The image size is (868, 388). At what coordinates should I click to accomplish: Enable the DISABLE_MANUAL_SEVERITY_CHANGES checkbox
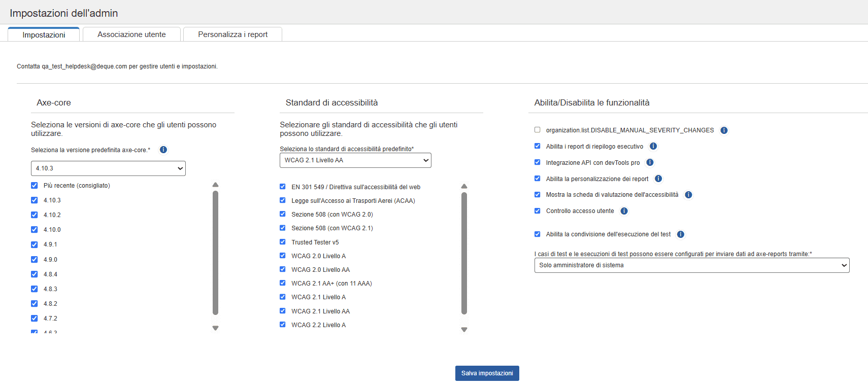(x=537, y=130)
